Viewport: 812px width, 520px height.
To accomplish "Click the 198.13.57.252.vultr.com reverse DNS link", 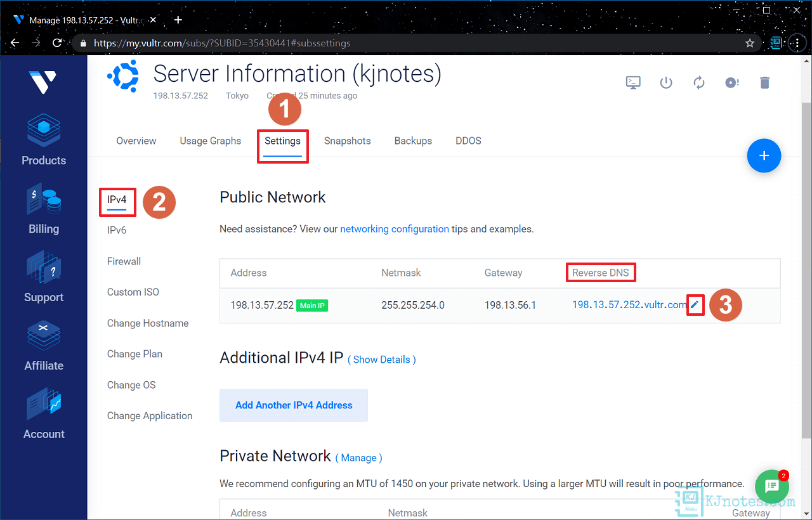I will [x=629, y=305].
